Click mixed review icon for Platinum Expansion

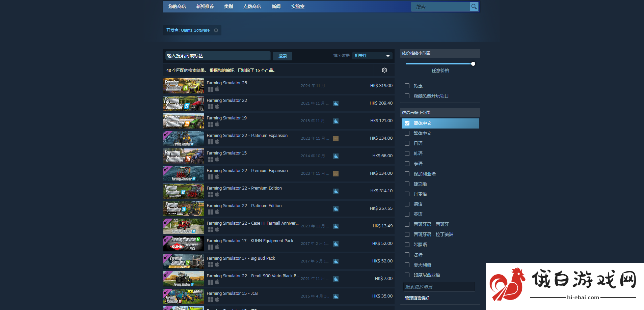point(336,139)
